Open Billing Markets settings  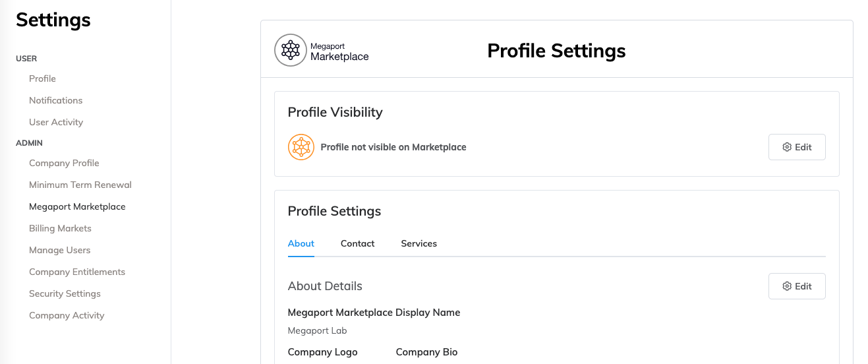click(60, 228)
